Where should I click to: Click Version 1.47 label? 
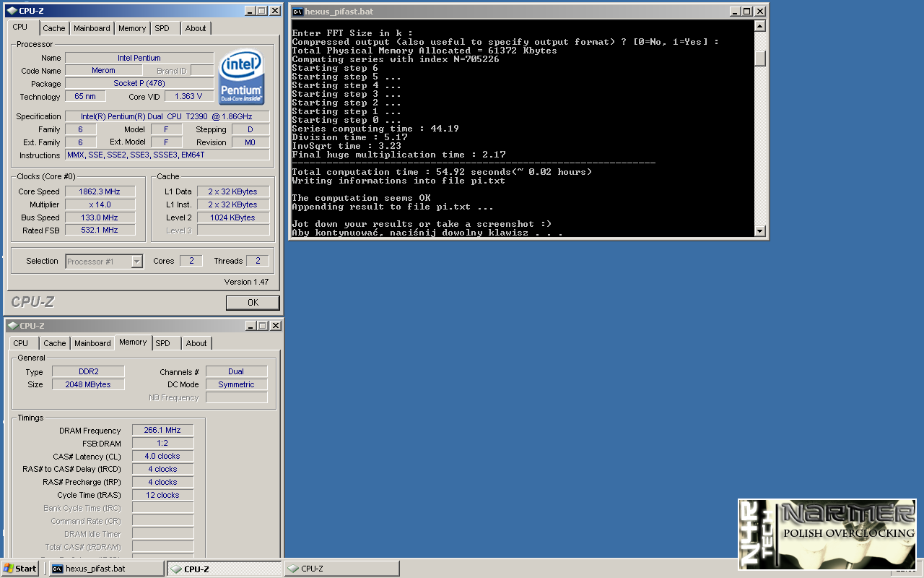click(x=247, y=282)
